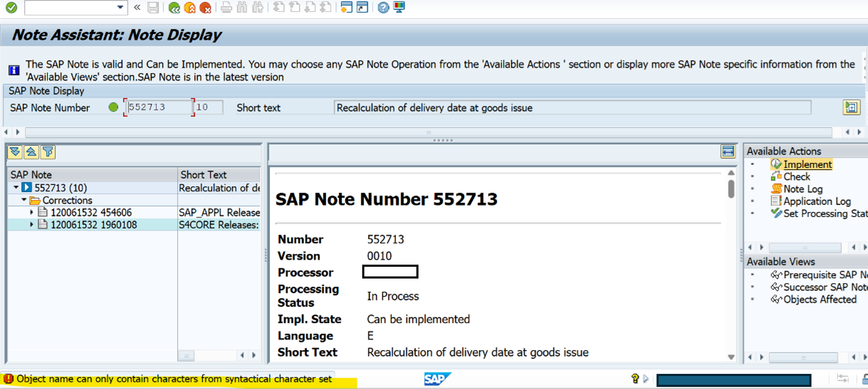Click the Available Actions horizontal scrollbar

click(805, 248)
